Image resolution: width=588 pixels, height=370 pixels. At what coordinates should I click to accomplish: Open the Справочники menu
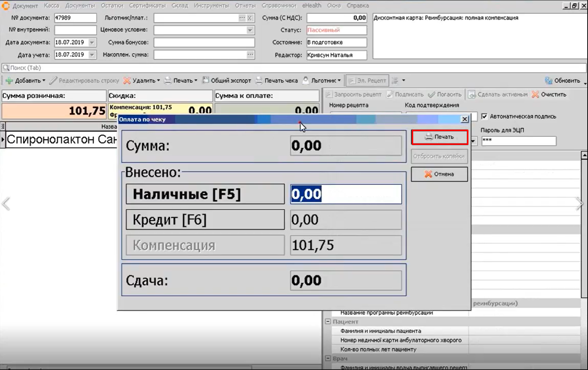[x=279, y=5]
